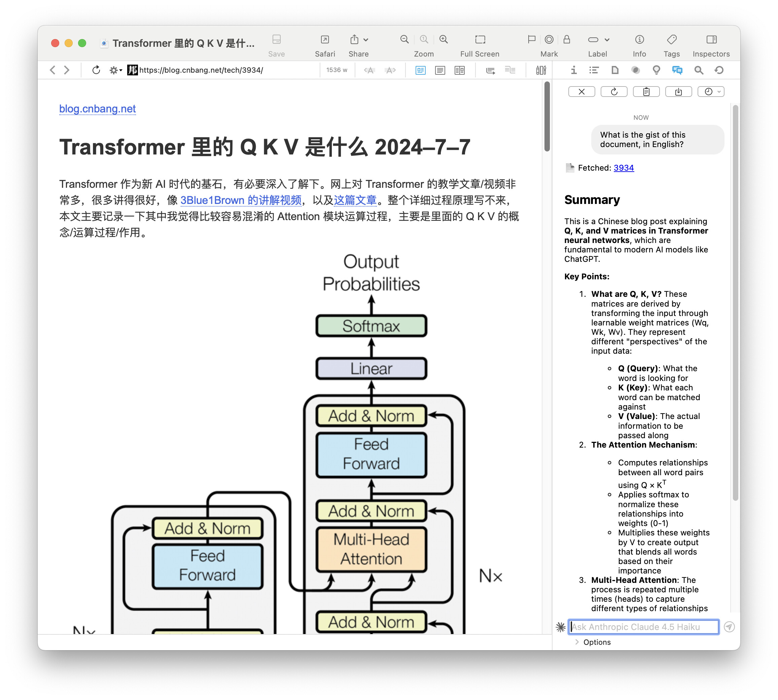Toggle the unread circle Mark icon
The width and height of the screenshot is (778, 700).
coord(549,40)
